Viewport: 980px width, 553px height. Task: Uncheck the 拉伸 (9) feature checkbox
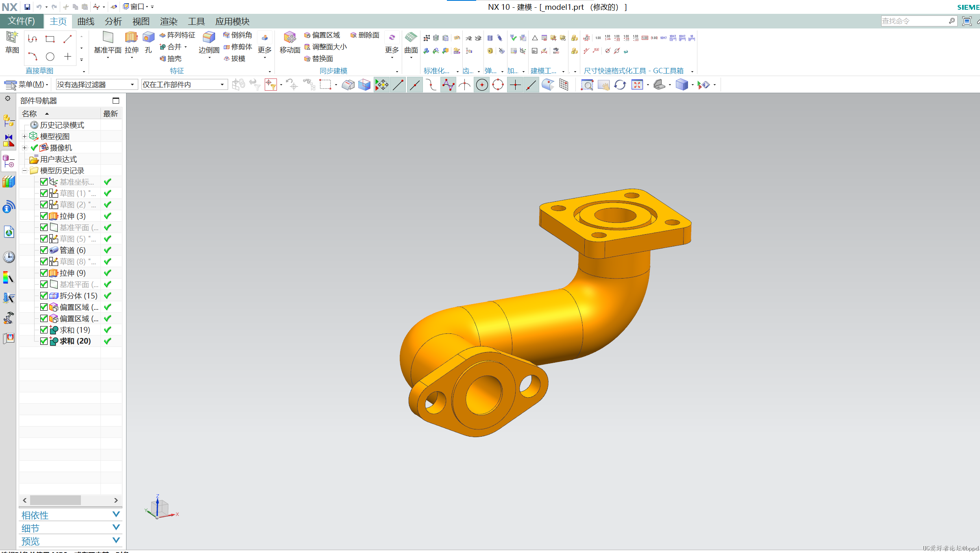coord(44,273)
